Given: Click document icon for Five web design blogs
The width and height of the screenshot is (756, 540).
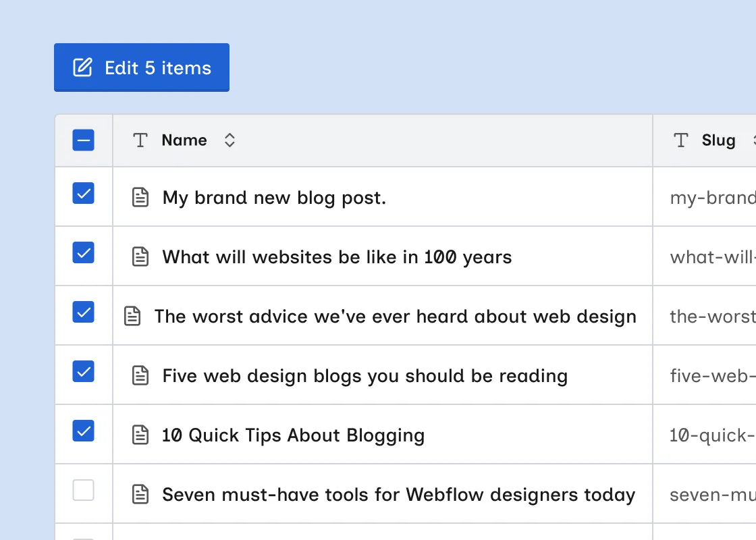Looking at the screenshot, I should [140, 375].
